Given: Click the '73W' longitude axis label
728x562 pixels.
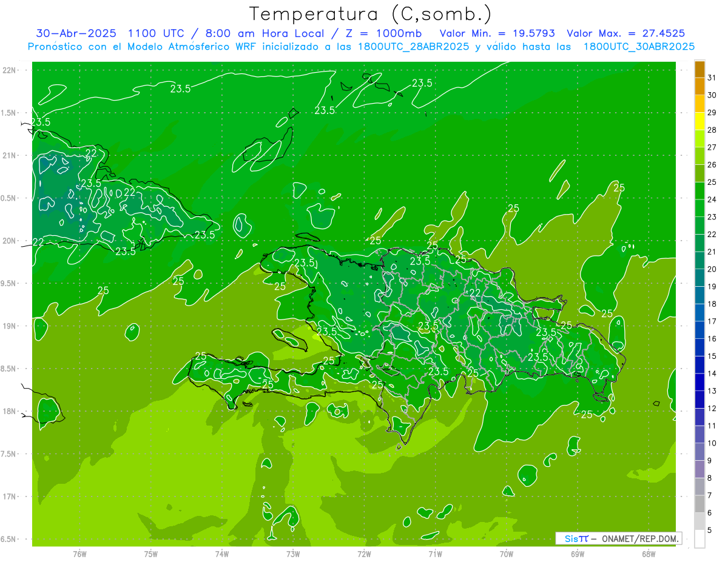Looking at the screenshot, I should click(293, 554).
